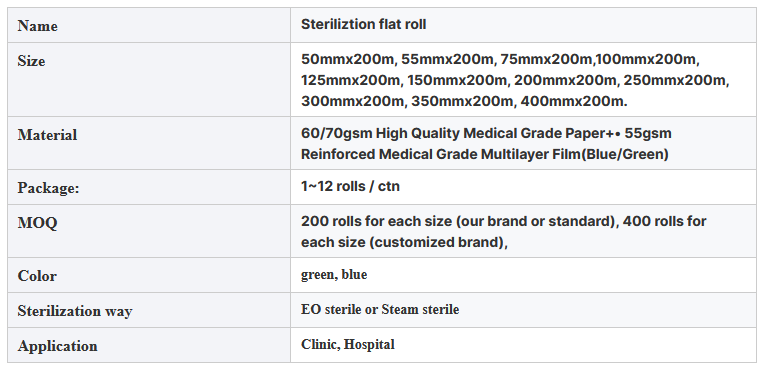Click the Sterilization way label

click(75, 311)
